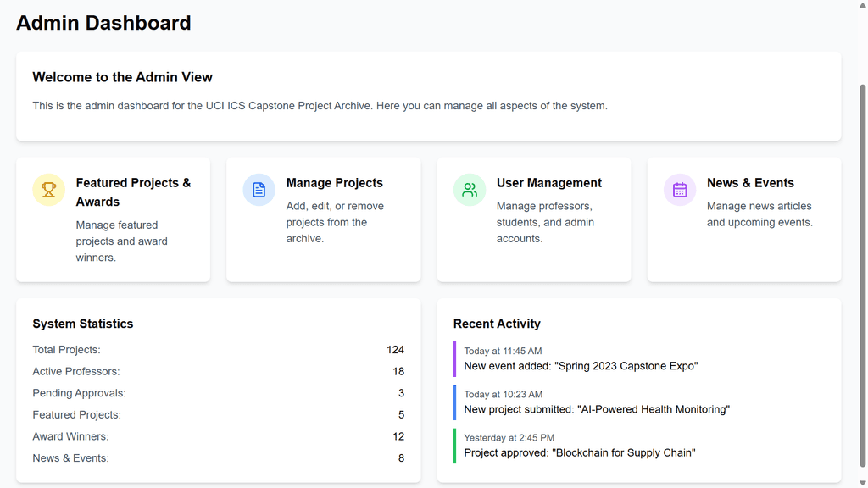Click the Award Winners statistic row
Image resolution: width=868 pixels, height=488 pixels.
point(218,436)
